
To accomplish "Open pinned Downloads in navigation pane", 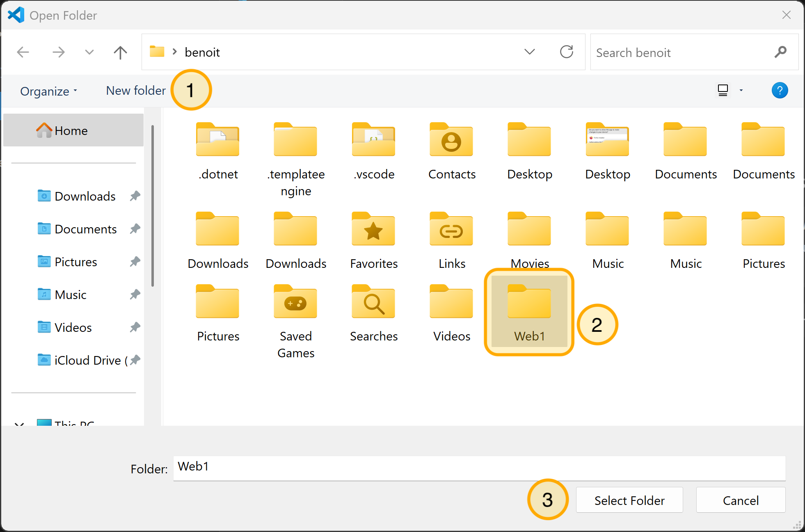I will point(77,196).
